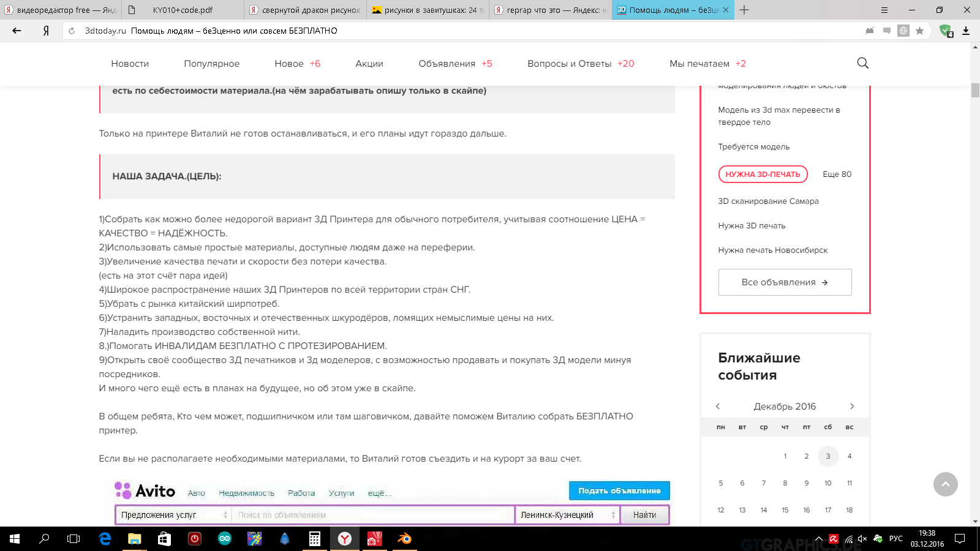Click the red power-button app on taskbar
Viewport: 980px width, 551px height.
click(x=195, y=539)
